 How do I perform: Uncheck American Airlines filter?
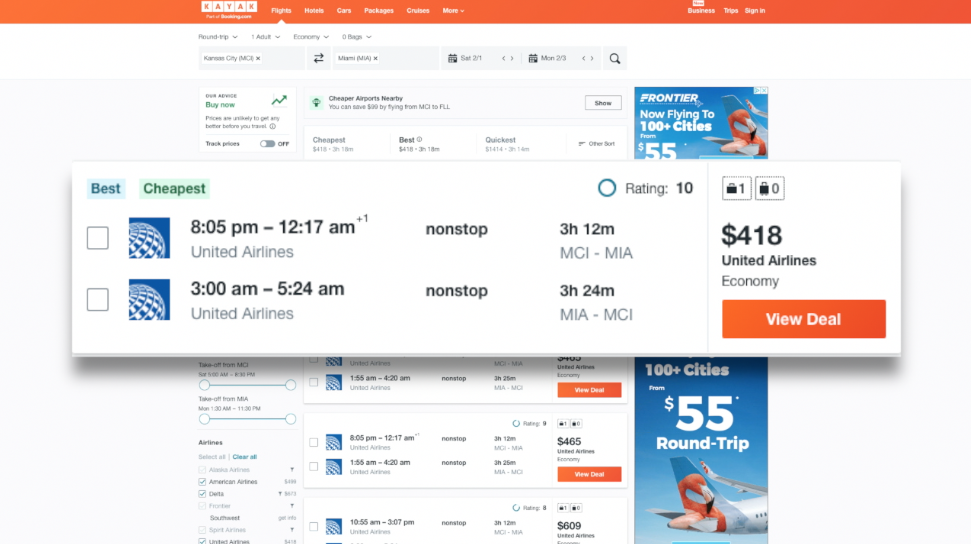[x=202, y=481]
